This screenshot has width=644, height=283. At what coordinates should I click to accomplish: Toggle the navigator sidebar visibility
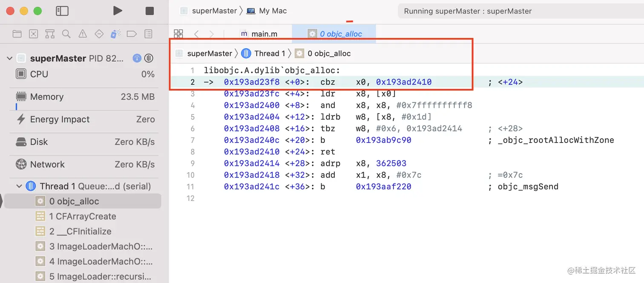(x=62, y=11)
